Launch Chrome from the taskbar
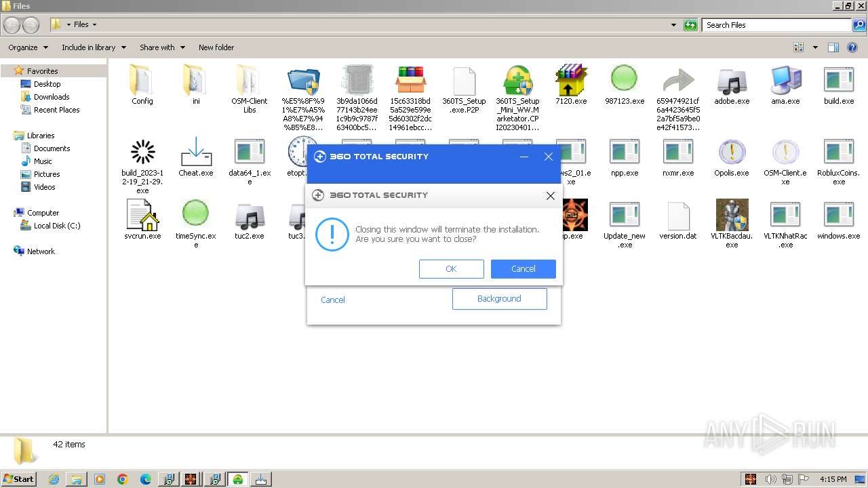 [123, 479]
